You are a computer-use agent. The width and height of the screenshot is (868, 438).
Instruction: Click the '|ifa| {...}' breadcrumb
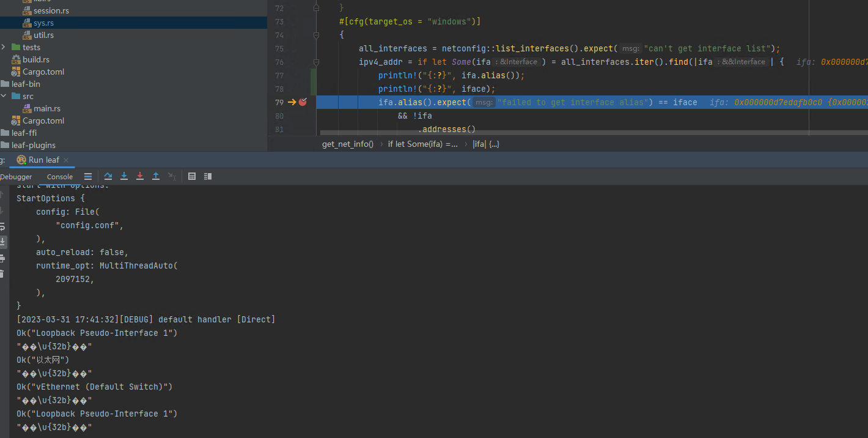[x=486, y=144]
